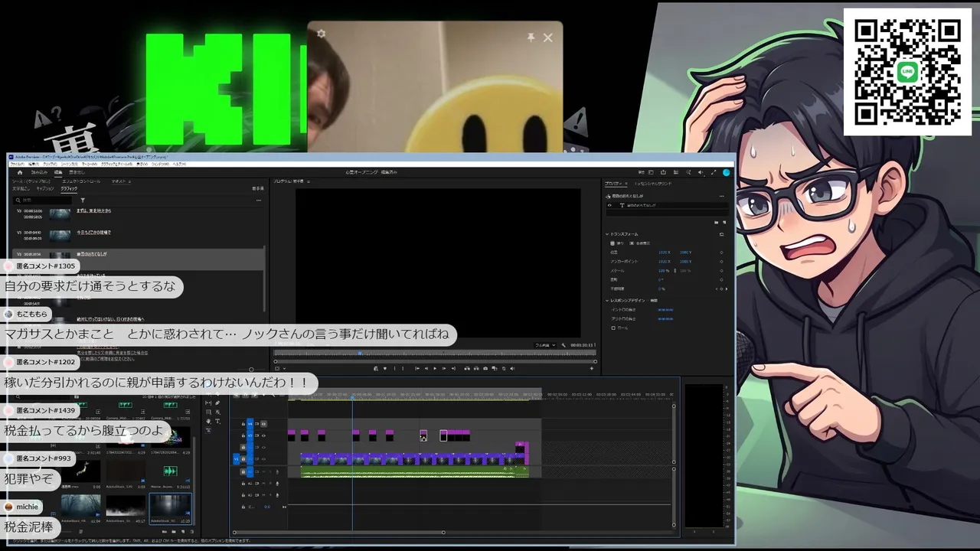Click the Program monitor scrubber playhead
Image resolution: width=980 pixels, height=551 pixels.
click(360, 354)
